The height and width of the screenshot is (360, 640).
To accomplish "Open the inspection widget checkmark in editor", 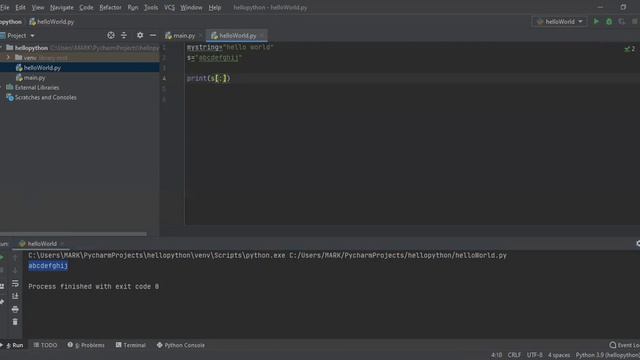I will [629, 49].
